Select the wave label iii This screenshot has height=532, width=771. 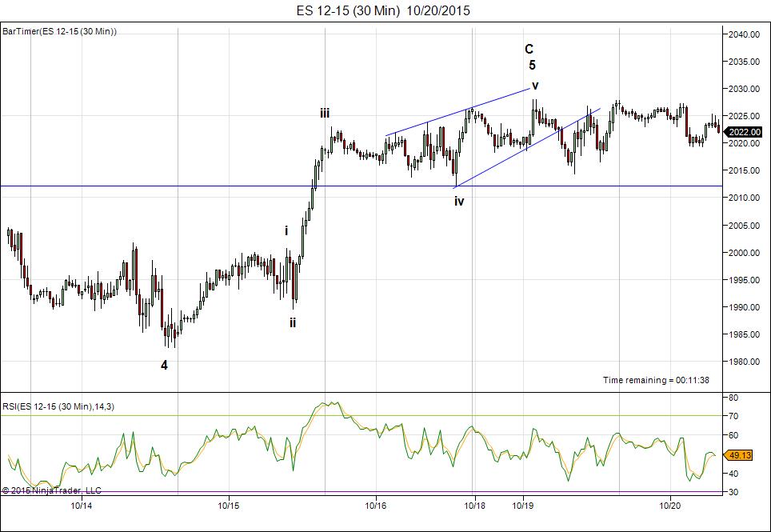coord(325,114)
